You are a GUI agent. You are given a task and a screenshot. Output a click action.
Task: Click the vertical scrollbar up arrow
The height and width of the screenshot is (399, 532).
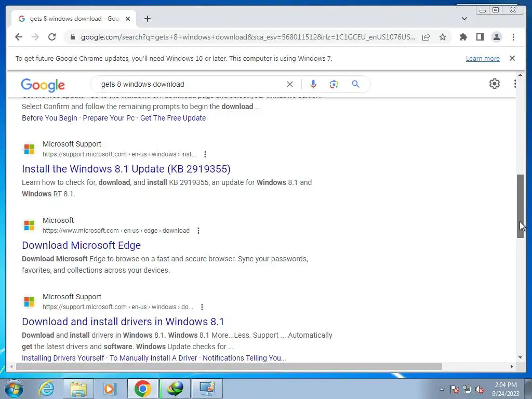[x=520, y=75]
